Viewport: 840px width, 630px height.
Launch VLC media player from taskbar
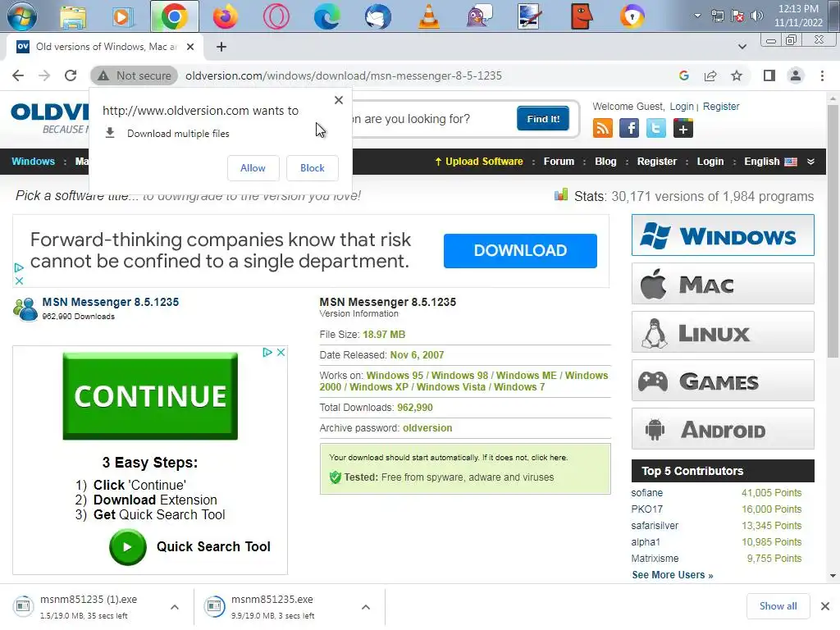(428, 16)
